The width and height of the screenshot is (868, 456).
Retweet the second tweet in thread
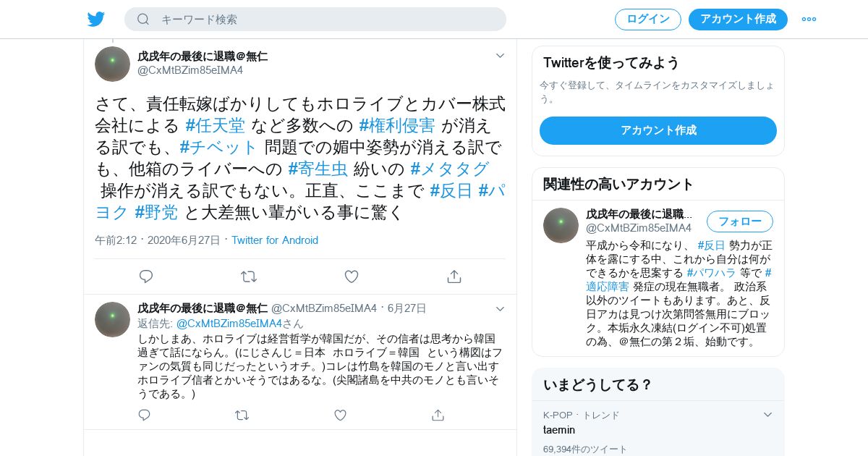tap(242, 415)
